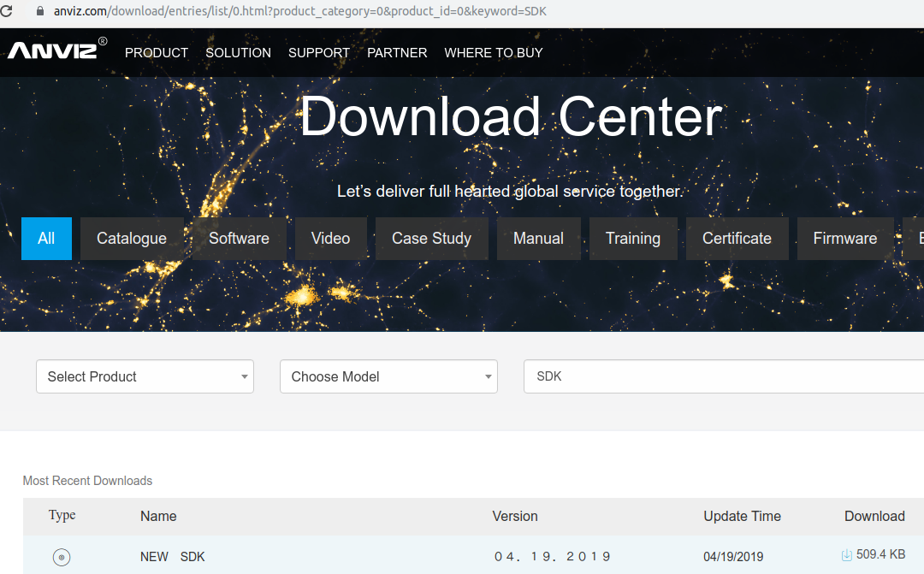Open the PARTNER menu
This screenshot has width=924, height=574.
click(x=397, y=53)
